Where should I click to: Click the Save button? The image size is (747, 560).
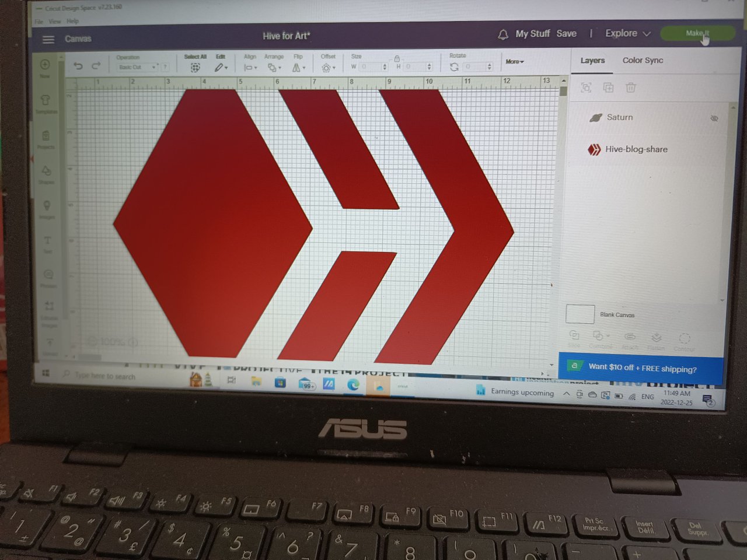click(x=566, y=34)
